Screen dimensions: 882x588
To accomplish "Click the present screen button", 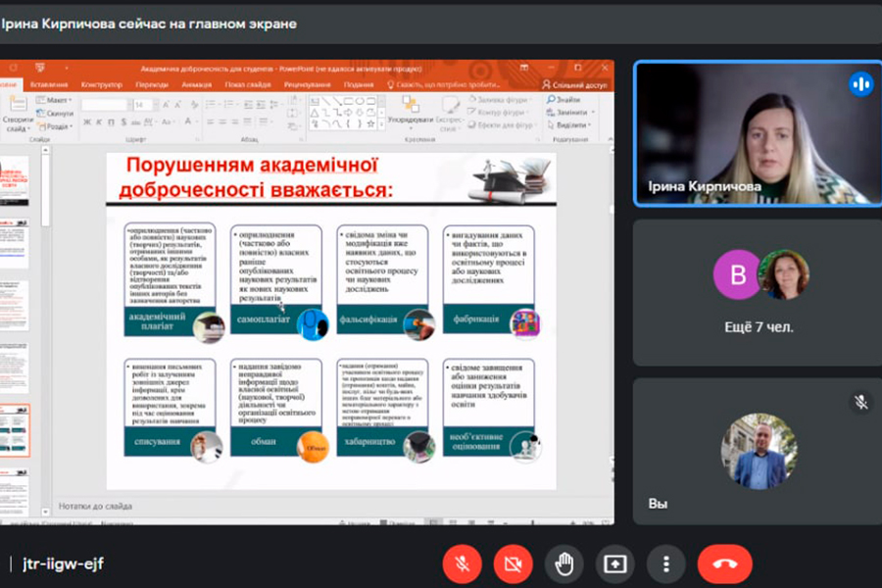I will coord(615,563).
